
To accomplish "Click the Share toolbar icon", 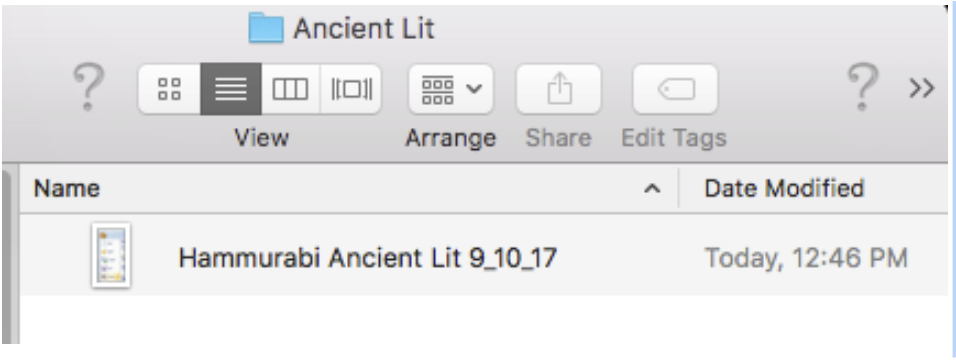I will pyautogui.click(x=558, y=89).
